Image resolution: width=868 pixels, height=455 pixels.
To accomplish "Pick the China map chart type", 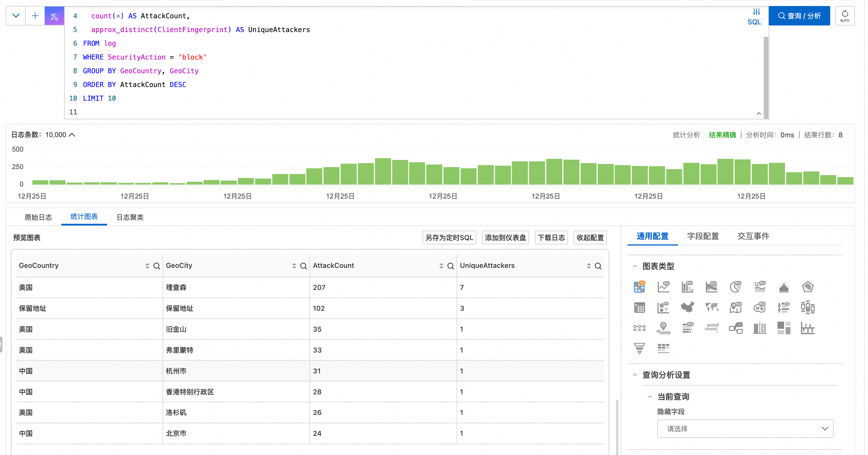I will pos(687,307).
